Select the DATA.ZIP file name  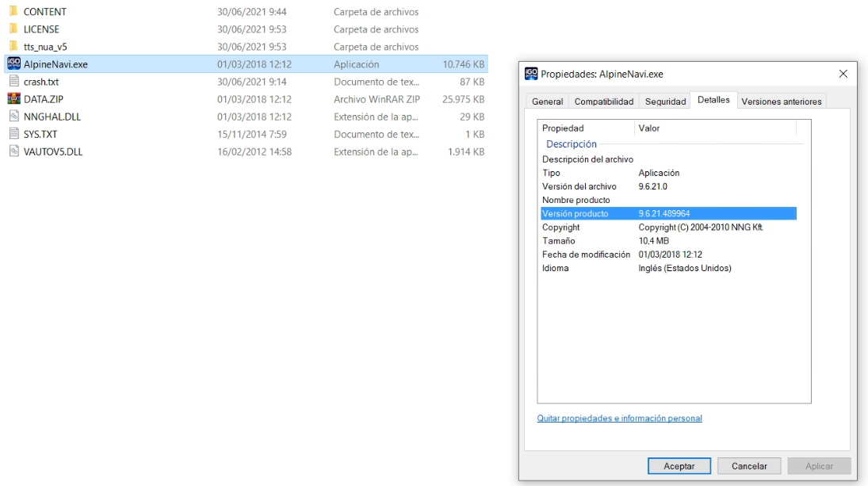click(x=43, y=99)
